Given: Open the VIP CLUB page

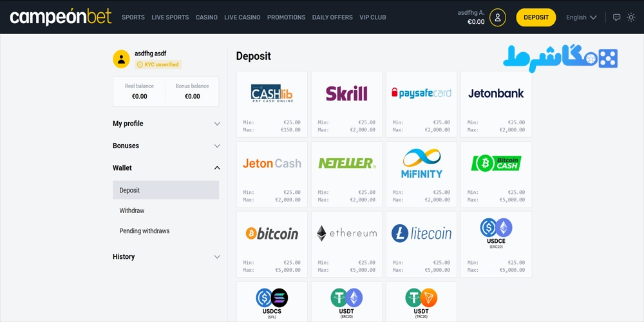Looking at the screenshot, I should point(372,17).
